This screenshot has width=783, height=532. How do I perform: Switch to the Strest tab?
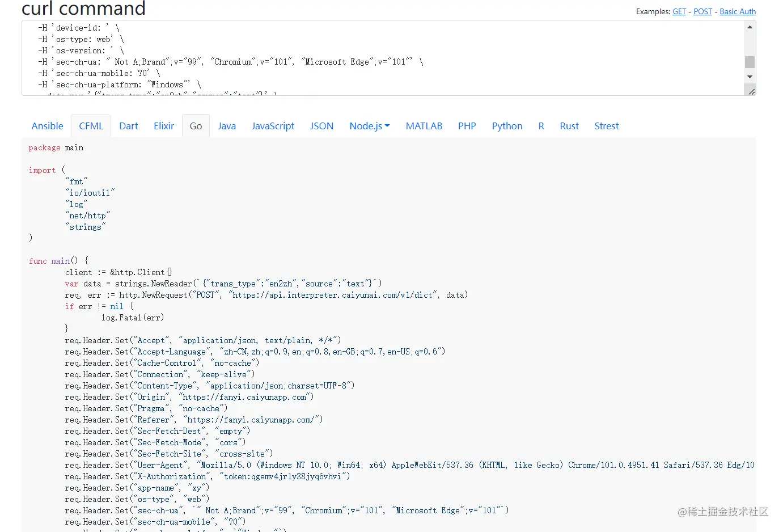point(606,126)
